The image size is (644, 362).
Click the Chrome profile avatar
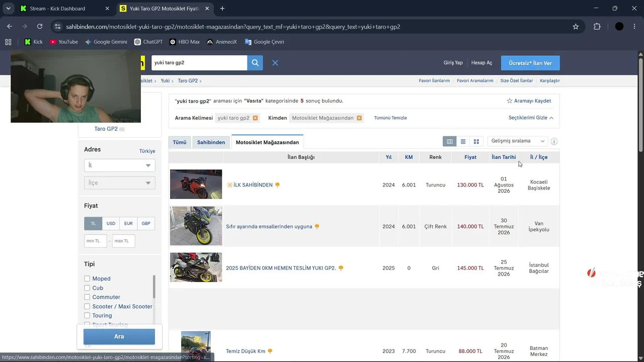tap(619, 27)
